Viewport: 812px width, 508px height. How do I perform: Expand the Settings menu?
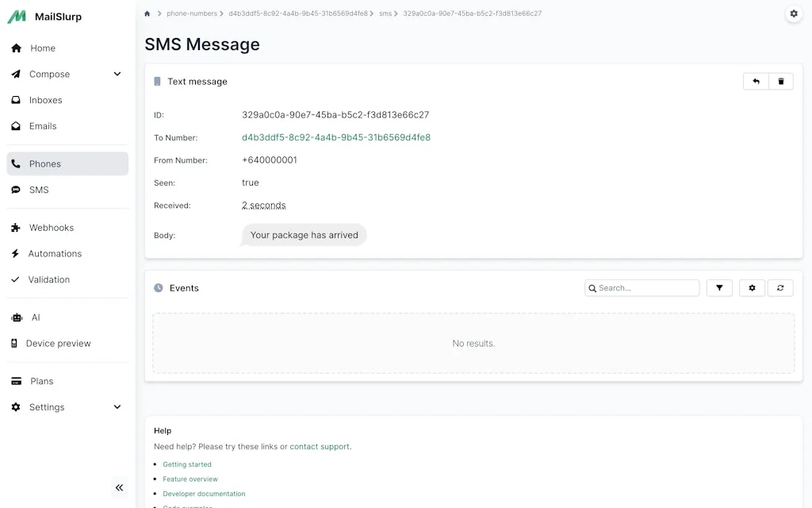pyautogui.click(x=117, y=406)
